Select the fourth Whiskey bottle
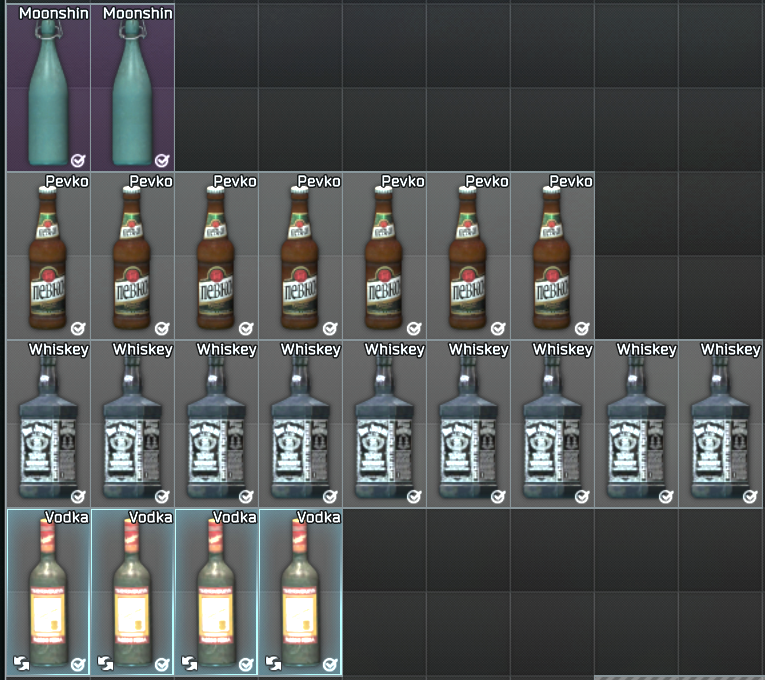 click(x=300, y=423)
